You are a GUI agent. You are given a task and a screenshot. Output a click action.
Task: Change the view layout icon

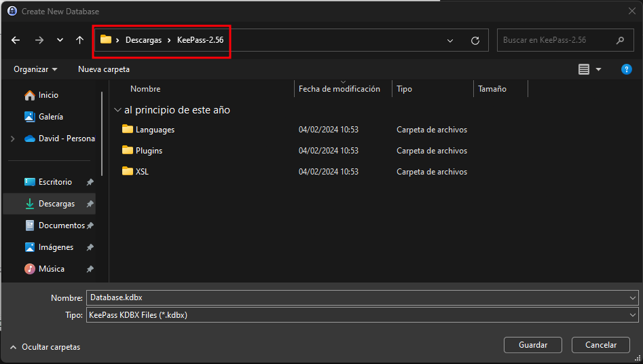[584, 69]
